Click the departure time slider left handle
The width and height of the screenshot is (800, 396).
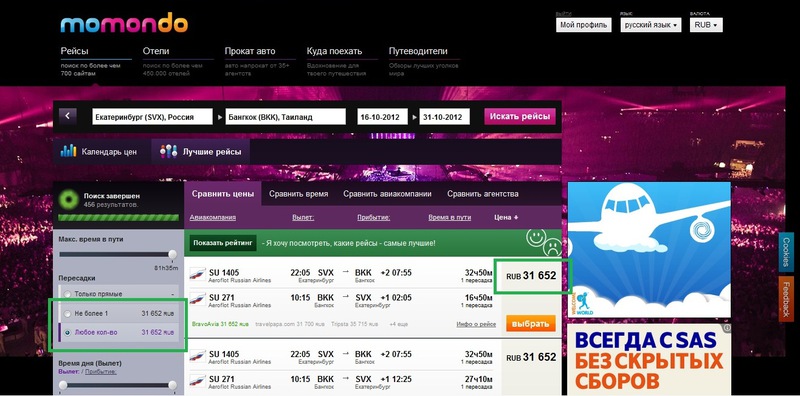click(63, 385)
